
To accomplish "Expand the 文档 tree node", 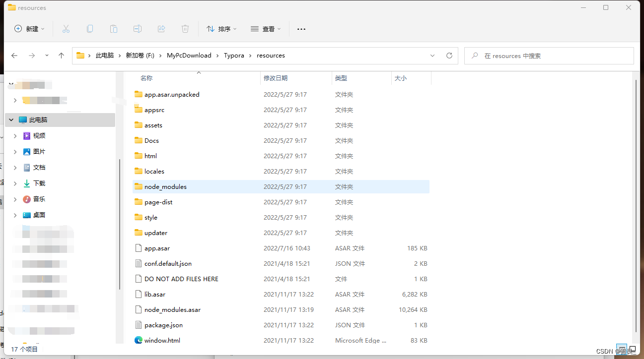I will click(x=15, y=167).
